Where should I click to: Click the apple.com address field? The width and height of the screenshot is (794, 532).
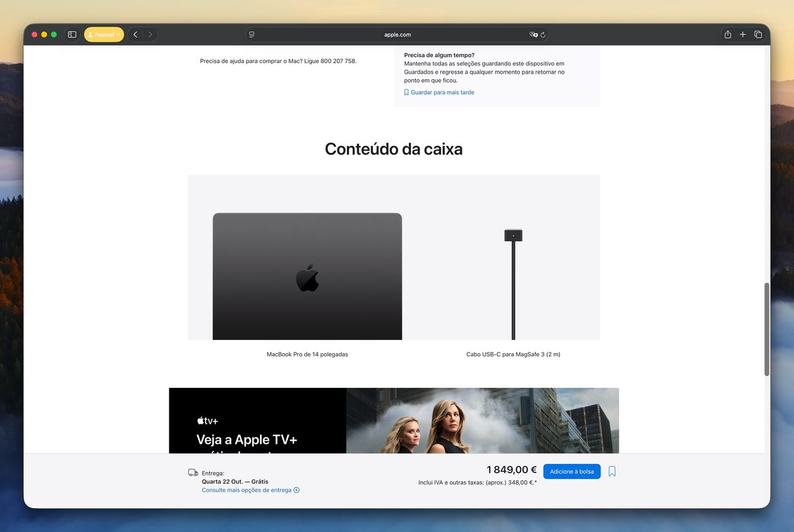tap(397, 35)
